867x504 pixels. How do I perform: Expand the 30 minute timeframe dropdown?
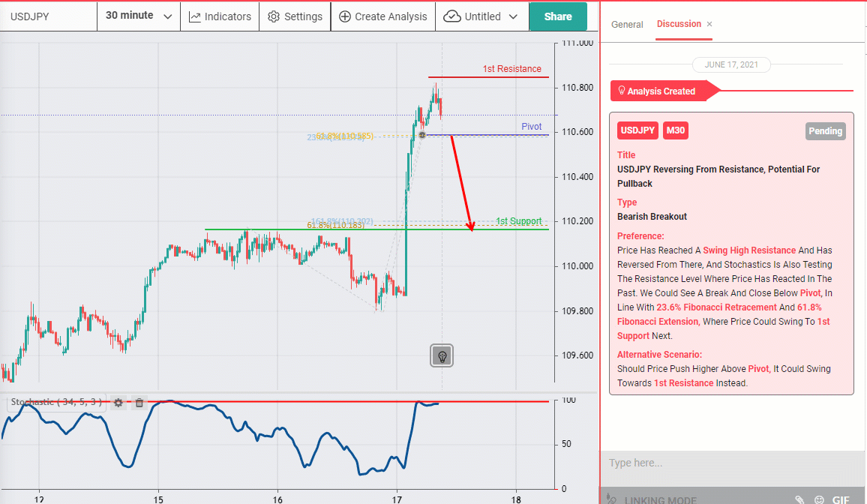[167, 16]
